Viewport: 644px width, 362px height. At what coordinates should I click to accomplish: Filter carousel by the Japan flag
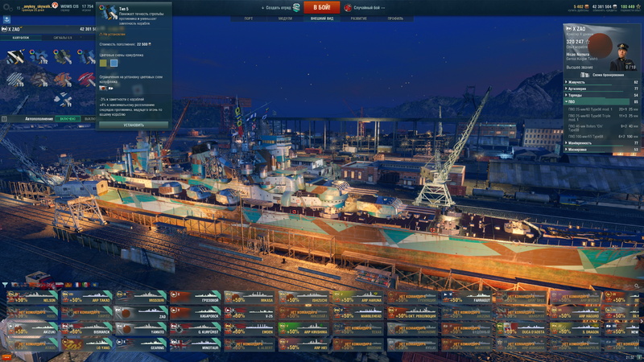click(15, 285)
